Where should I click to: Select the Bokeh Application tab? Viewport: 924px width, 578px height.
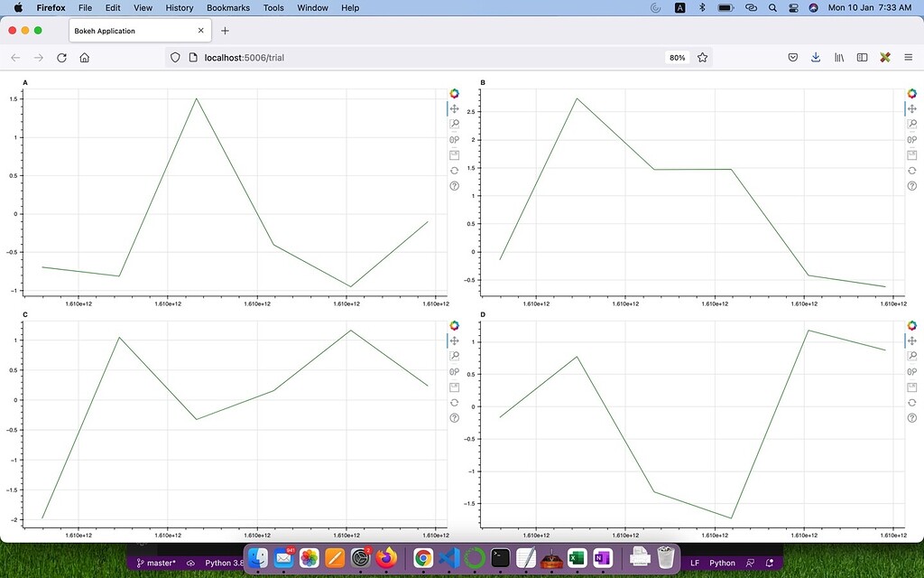click(135, 31)
